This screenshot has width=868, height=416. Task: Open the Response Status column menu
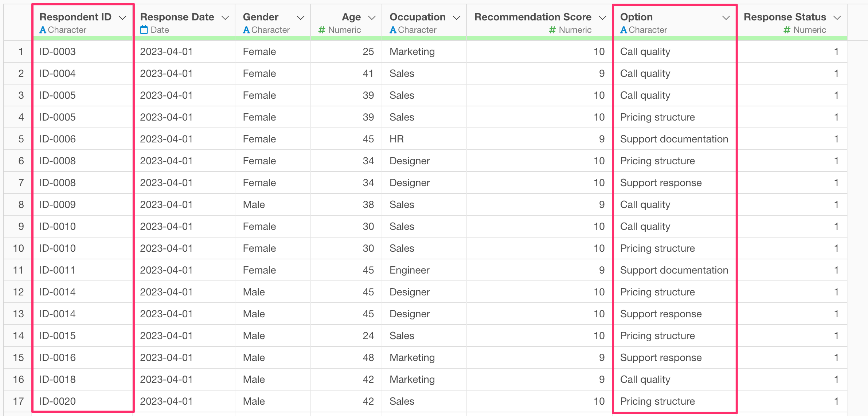[837, 17]
